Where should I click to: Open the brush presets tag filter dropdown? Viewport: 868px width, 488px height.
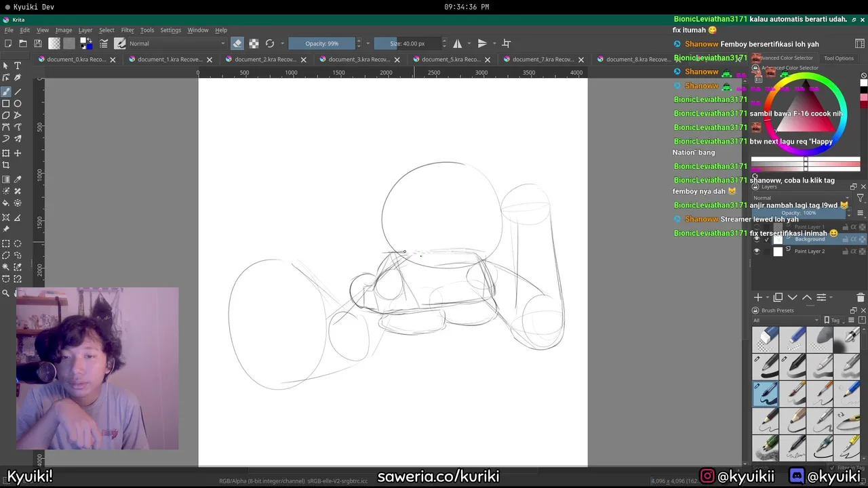pos(787,320)
